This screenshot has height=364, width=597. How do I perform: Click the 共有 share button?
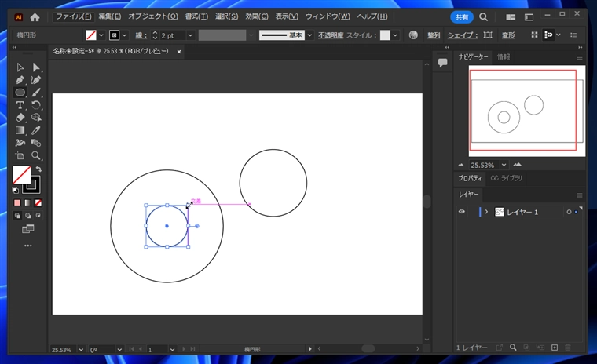[x=462, y=17]
